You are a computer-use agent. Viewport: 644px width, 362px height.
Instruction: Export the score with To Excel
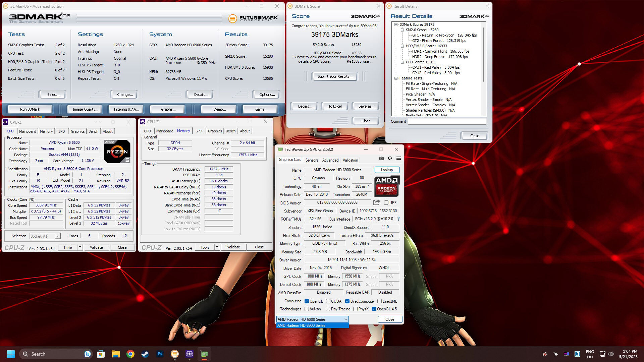point(335,106)
